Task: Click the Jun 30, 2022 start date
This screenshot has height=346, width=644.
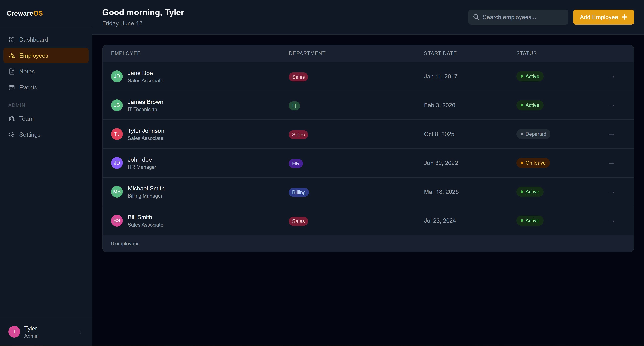Action: pos(441,163)
